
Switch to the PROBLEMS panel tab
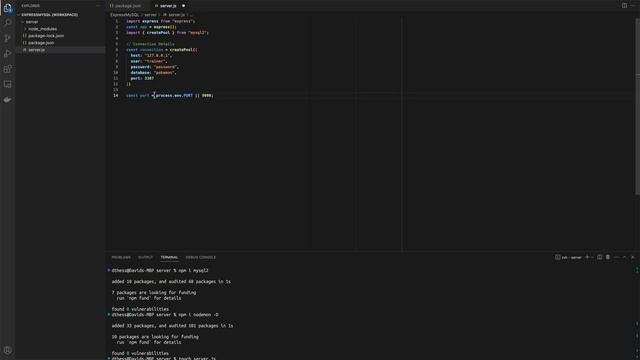[x=121, y=257]
